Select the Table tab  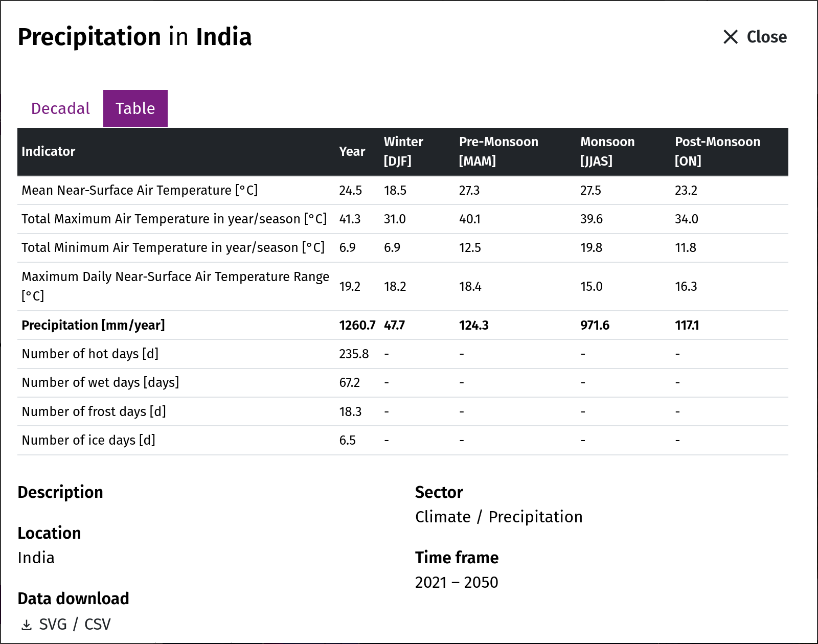(135, 108)
